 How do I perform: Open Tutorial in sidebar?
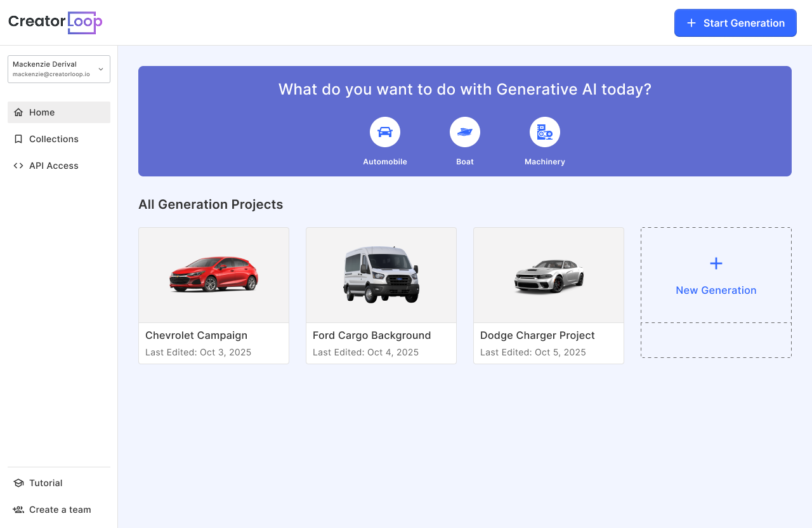[59, 483]
